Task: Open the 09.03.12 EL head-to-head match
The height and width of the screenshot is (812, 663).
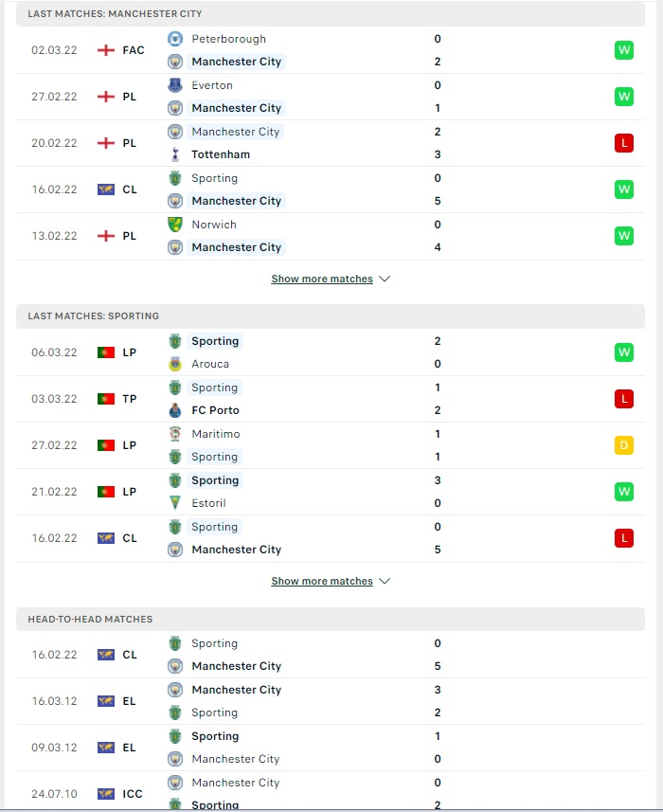Action: click(331, 748)
